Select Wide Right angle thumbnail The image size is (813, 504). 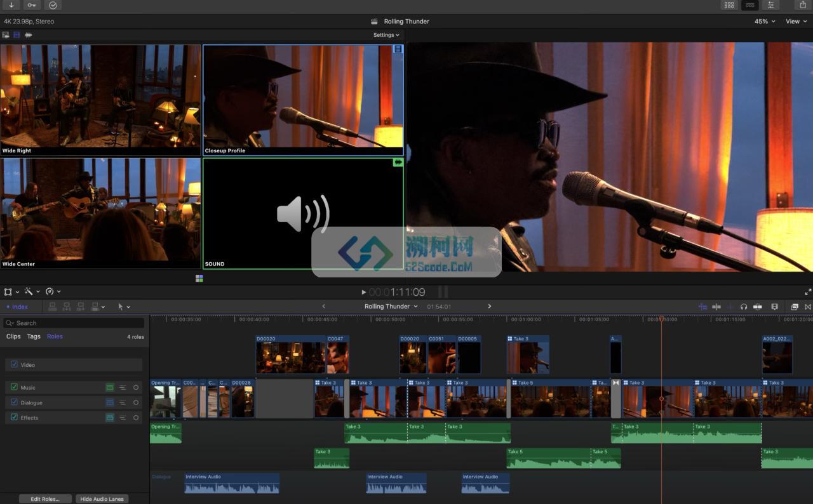[x=100, y=100]
